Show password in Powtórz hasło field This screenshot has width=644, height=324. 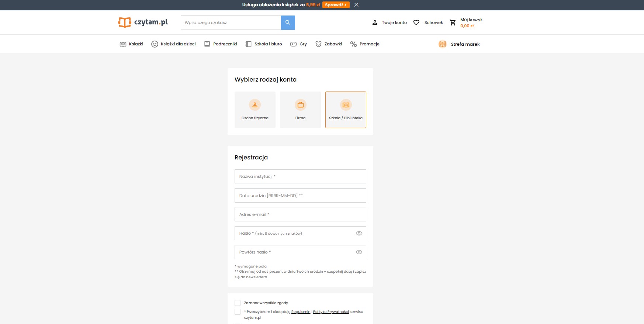click(x=359, y=252)
